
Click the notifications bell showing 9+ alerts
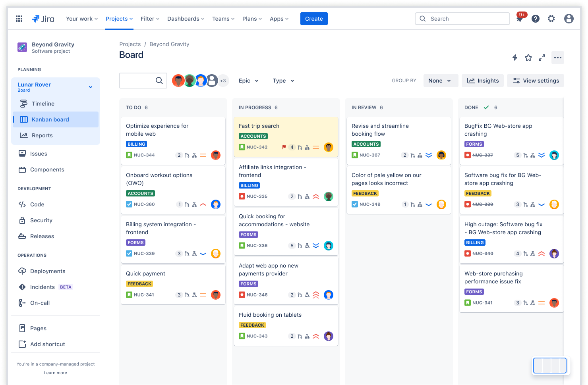pos(519,19)
